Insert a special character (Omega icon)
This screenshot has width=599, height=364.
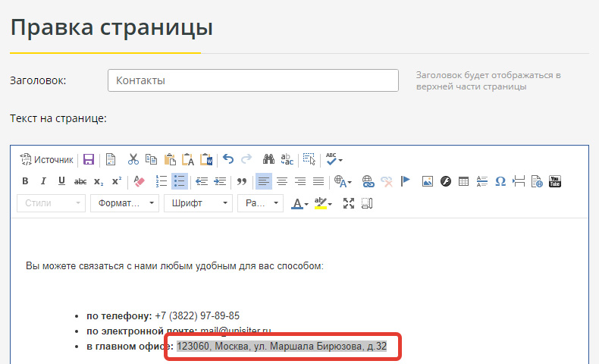pyautogui.click(x=500, y=181)
